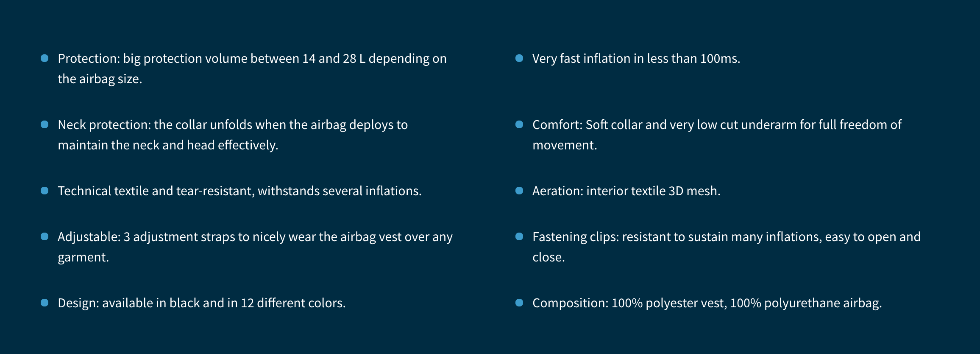Click the Composition 100% polyester vest text
This screenshot has height=354, width=980.
point(707,303)
